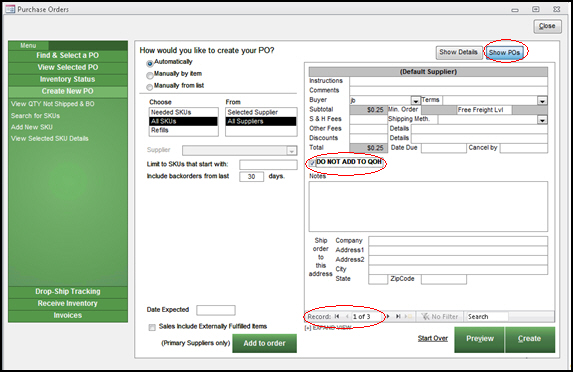Click the ship-to Address2 field
The width and height of the screenshot is (573, 372).
click(x=458, y=260)
